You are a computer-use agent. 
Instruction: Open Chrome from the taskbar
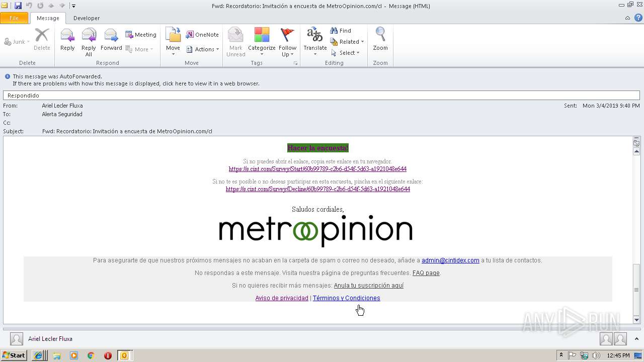click(x=91, y=355)
